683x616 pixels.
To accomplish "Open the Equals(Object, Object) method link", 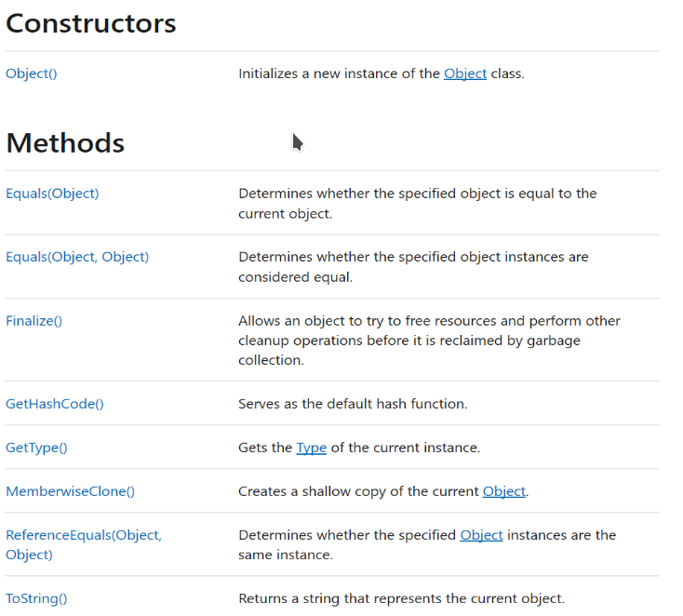I will tap(77, 257).
